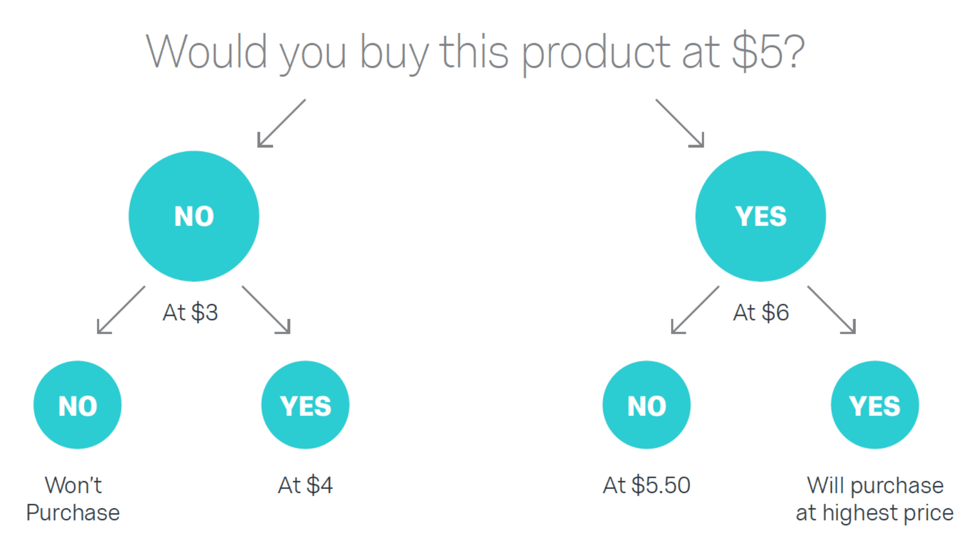Click the At $4 label
Screen dimensions: 980x555
[x=305, y=485]
